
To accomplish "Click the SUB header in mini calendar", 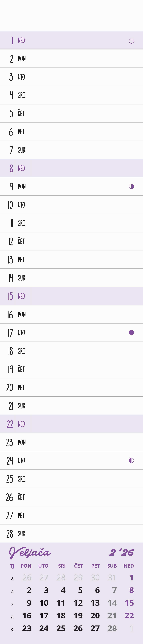I will click(112, 566).
